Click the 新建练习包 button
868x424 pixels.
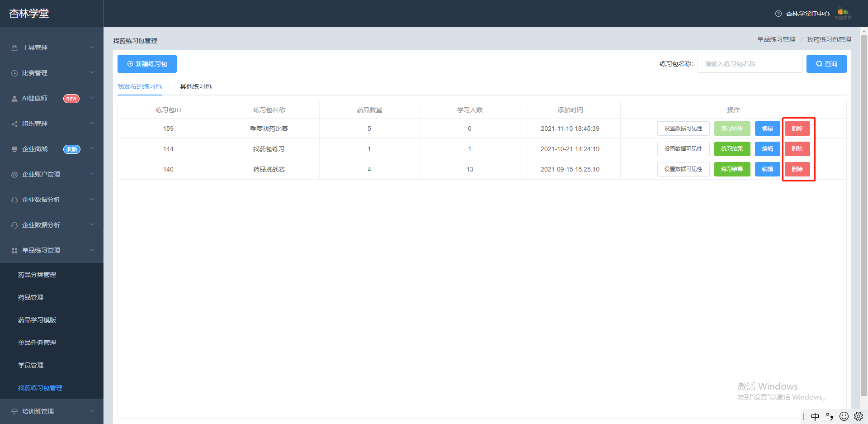[x=147, y=64]
